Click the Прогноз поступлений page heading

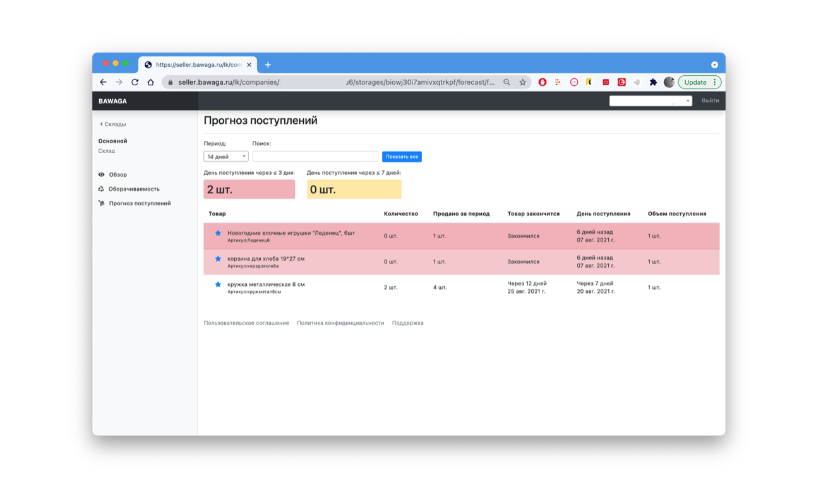click(260, 121)
